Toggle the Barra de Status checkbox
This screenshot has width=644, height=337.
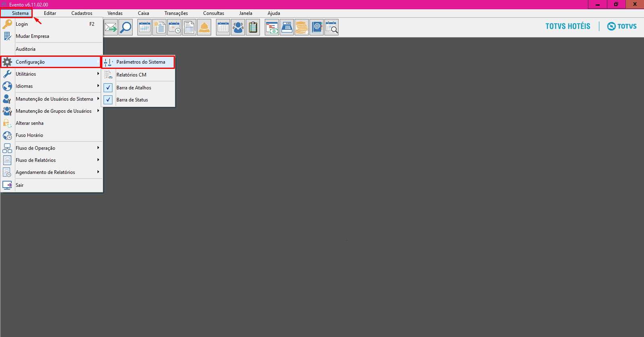(108, 99)
